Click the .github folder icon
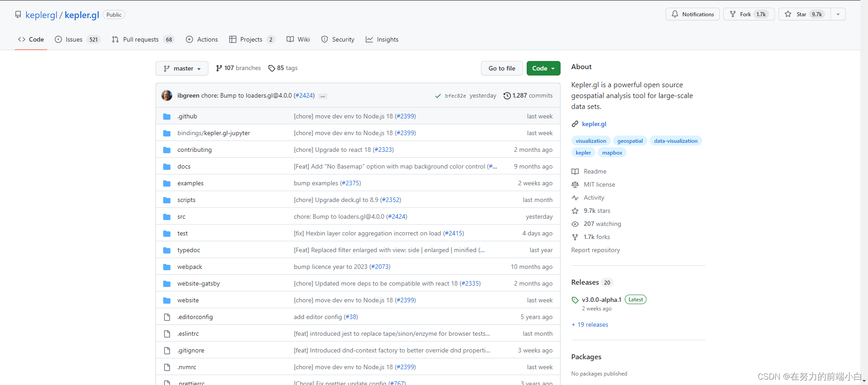Image resolution: width=868 pixels, height=385 pixels. [167, 117]
